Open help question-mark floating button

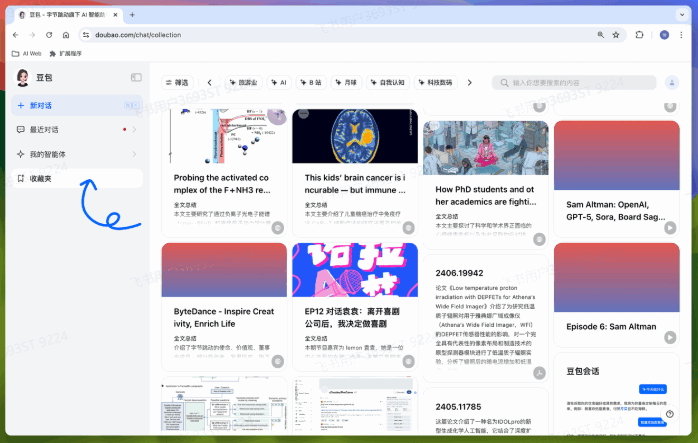tap(670, 414)
